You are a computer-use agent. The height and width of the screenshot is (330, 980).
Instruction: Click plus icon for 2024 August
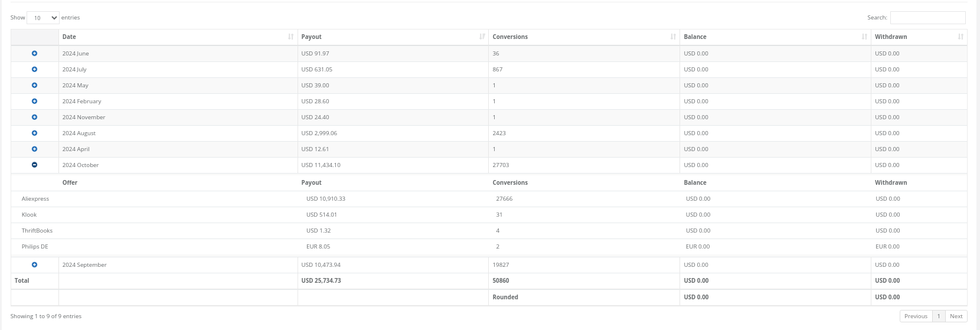(x=34, y=133)
